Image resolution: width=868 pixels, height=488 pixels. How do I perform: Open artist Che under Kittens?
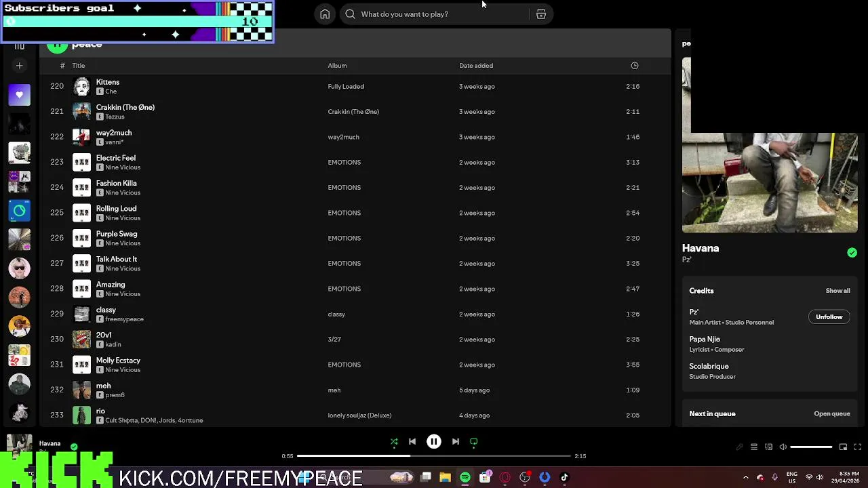(x=111, y=91)
